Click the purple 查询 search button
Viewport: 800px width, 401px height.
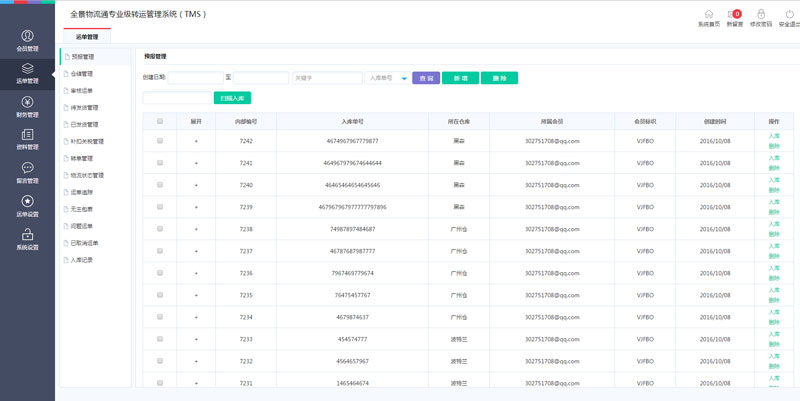coord(426,78)
